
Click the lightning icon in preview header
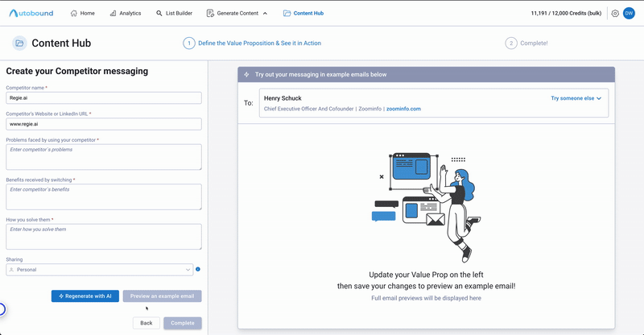tap(246, 74)
